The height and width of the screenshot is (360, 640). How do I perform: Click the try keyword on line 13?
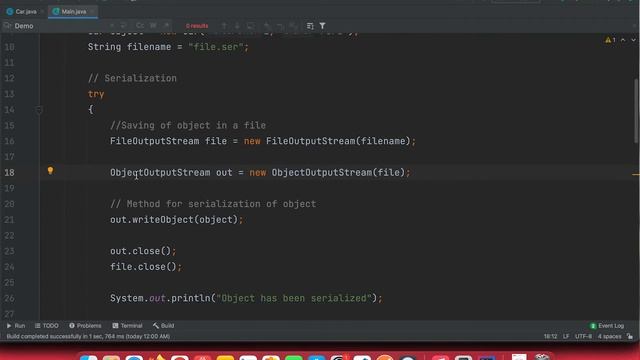click(x=96, y=94)
